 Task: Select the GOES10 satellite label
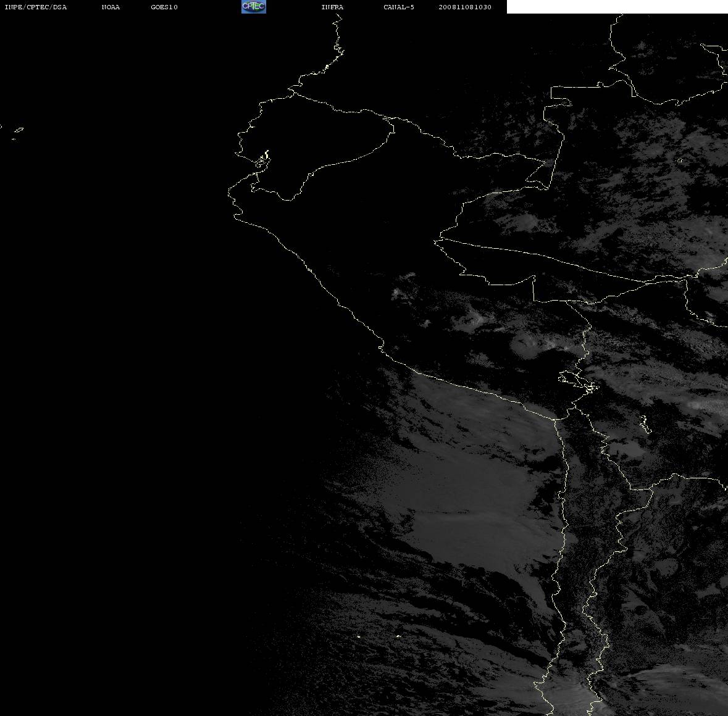click(164, 7)
